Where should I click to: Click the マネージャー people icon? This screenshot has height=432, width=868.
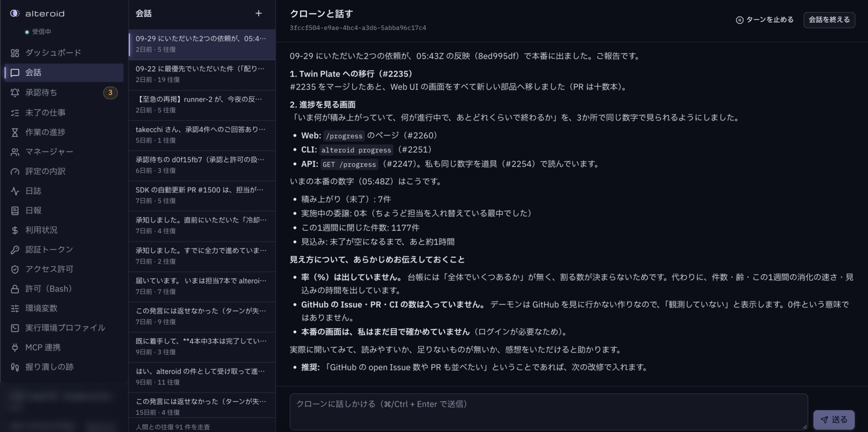pyautogui.click(x=15, y=152)
